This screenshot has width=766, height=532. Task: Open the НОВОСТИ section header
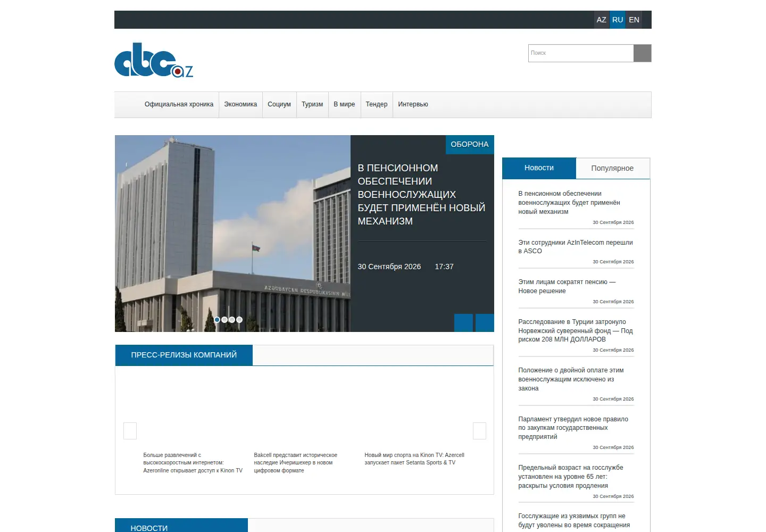(x=181, y=526)
